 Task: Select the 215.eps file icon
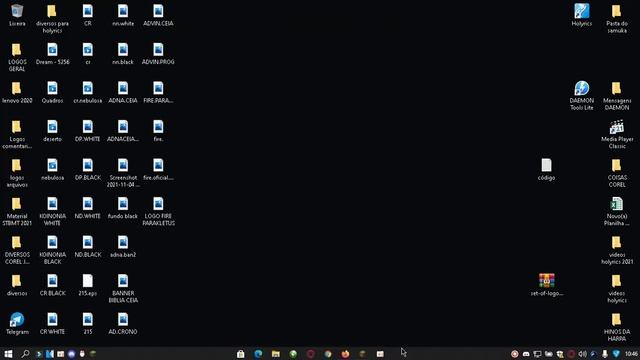pos(87,285)
